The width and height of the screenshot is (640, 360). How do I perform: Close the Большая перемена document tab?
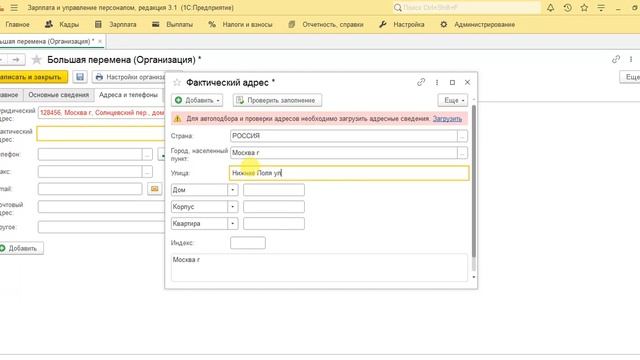(100, 41)
